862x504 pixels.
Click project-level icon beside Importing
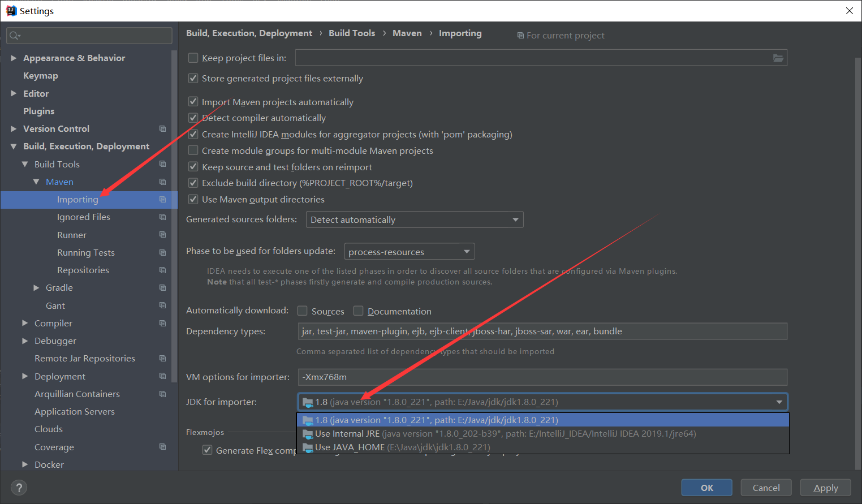pos(162,200)
